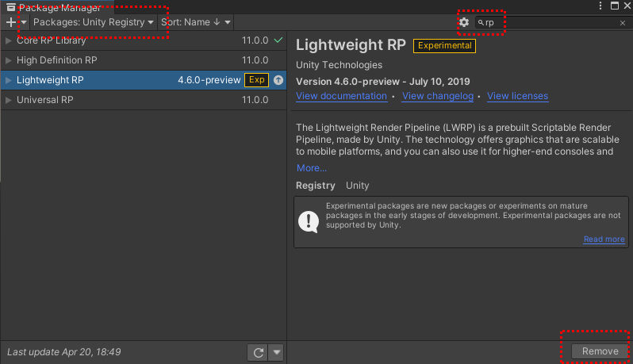The height and width of the screenshot is (364, 633).
Task: Open the refresh options dropdown arrow
Action: [x=277, y=352]
